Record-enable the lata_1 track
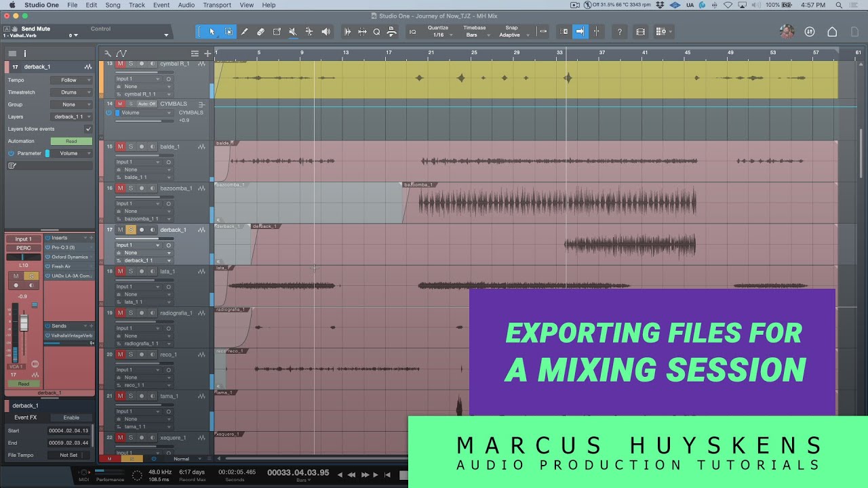Screen dimensions: 868x488 click(142, 271)
